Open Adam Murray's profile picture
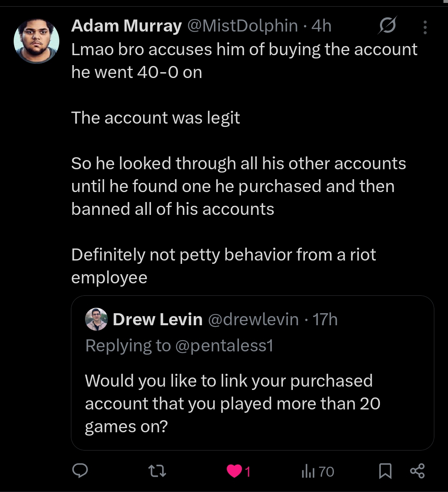Screen dimensions: 448x492 pos(37,41)
